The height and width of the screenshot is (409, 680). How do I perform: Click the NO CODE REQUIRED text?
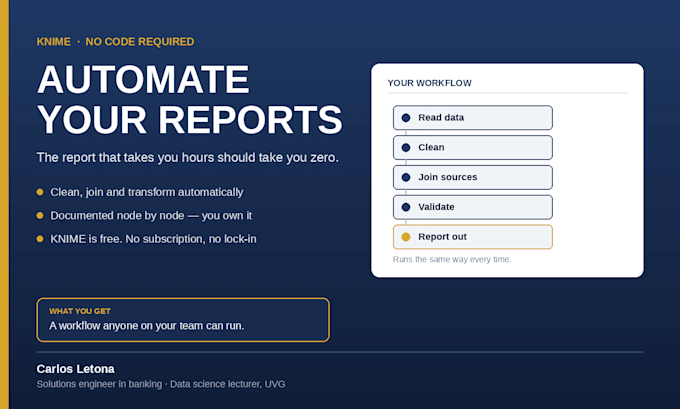click(x=140, y=42)
